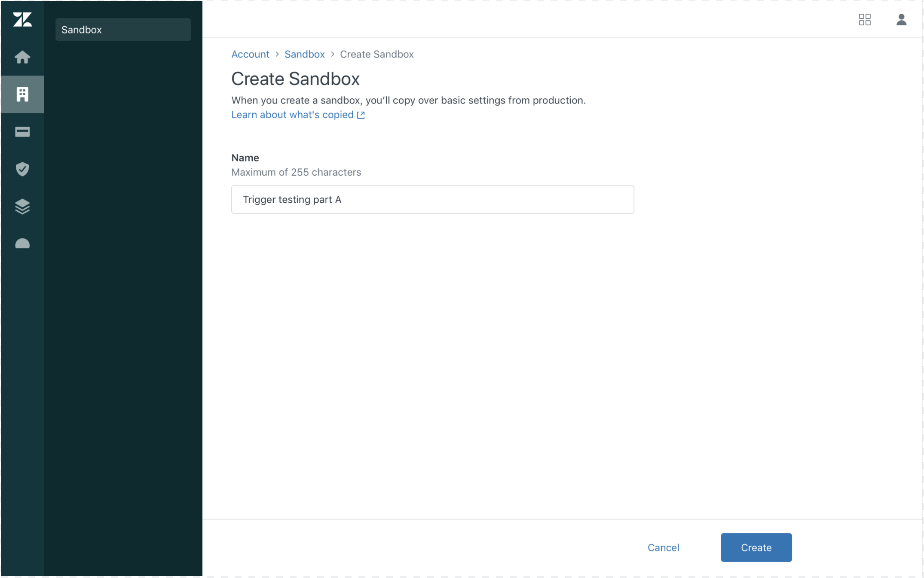Open the dome-shaped sidebar icon
Screen dimensions: 924x578
(22, 244)
